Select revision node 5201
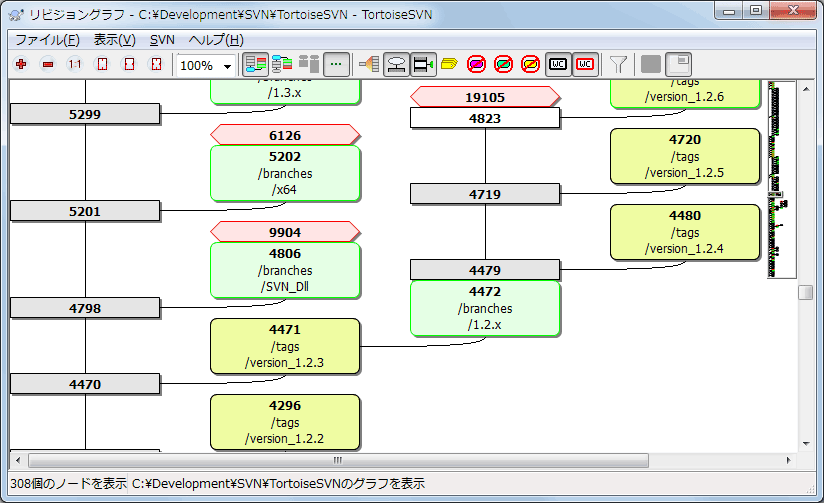The width and height of the screenshot is (824, 503). point(85,211)
